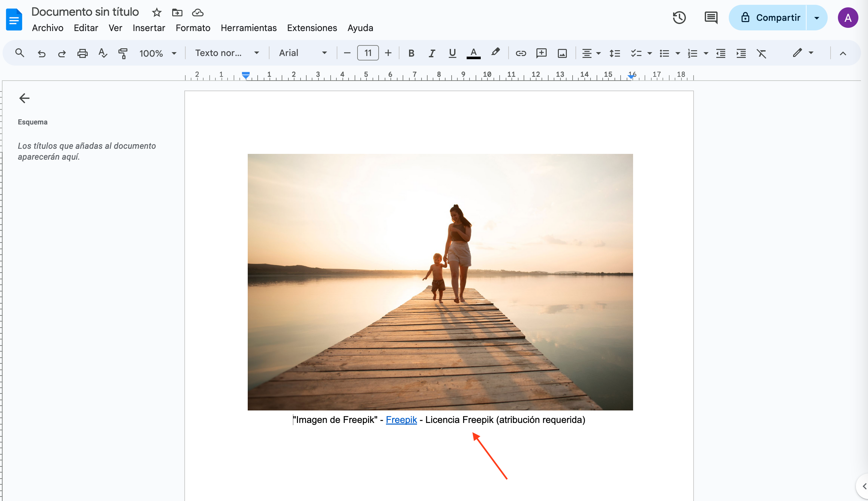Viewport: 868px width, 501px height.
Task: Open the Insertar menu
Action: 149,28
